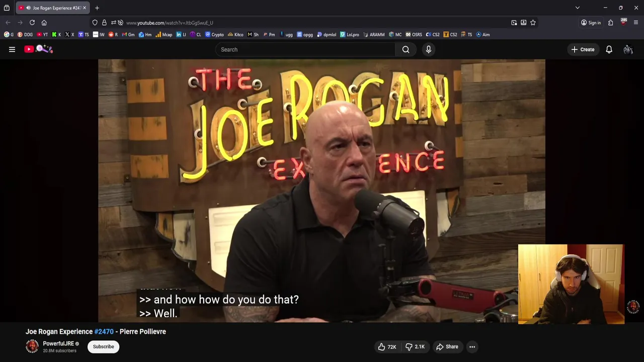Viewport: 644px width, 362px height.
Task: Click the #2470 hashtag link
Action: click(104, 331)
